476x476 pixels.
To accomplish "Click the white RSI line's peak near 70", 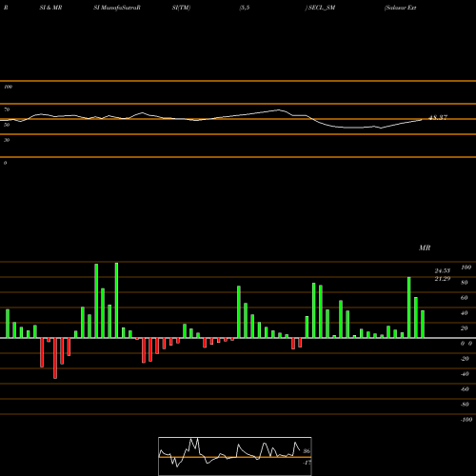I will [279, 110].
